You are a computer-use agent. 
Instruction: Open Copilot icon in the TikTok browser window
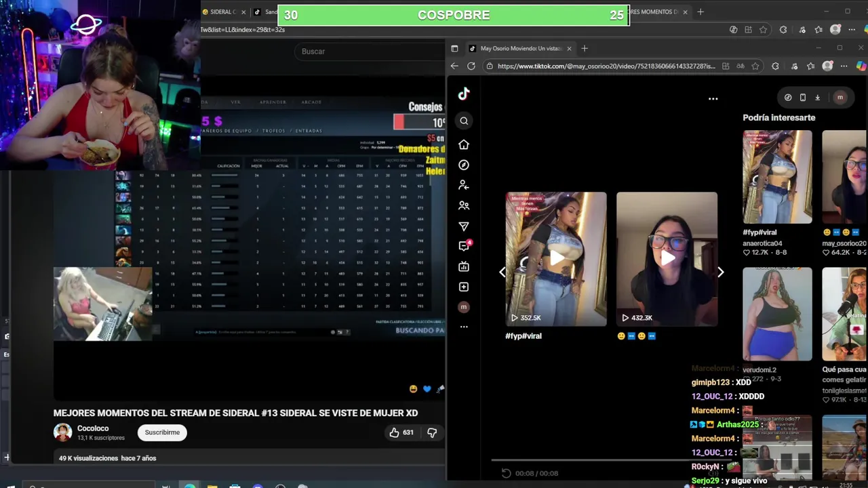(861, 66)
